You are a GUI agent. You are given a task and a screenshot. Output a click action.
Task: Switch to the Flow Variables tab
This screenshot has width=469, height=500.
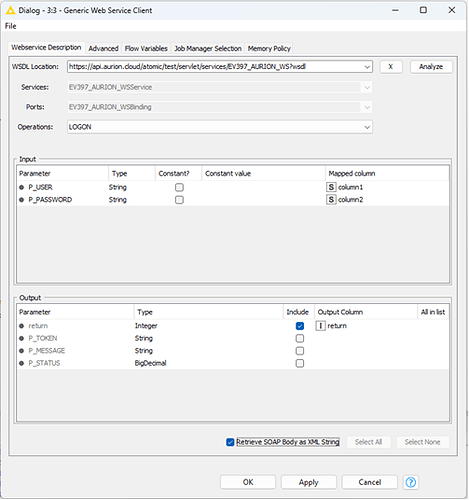pos(146,49)
